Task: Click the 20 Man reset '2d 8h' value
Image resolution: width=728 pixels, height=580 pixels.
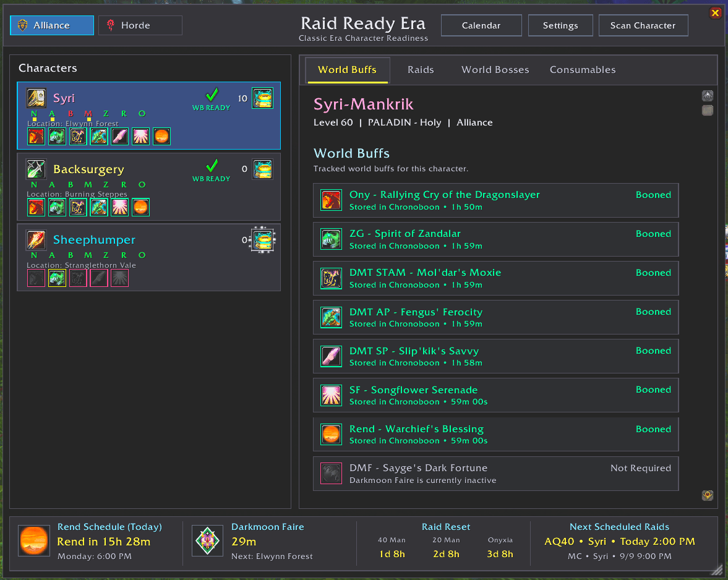Action: (x=446, y=554)
